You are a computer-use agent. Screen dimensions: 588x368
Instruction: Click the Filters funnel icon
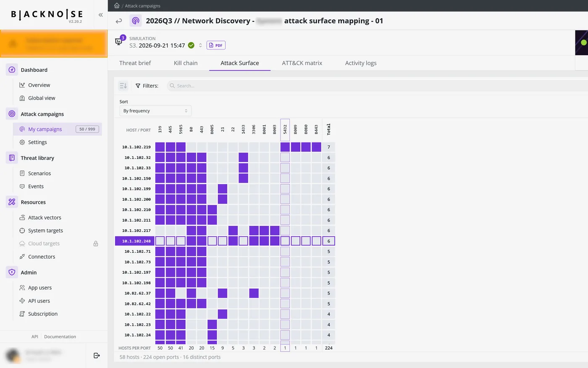coord(138,86)
